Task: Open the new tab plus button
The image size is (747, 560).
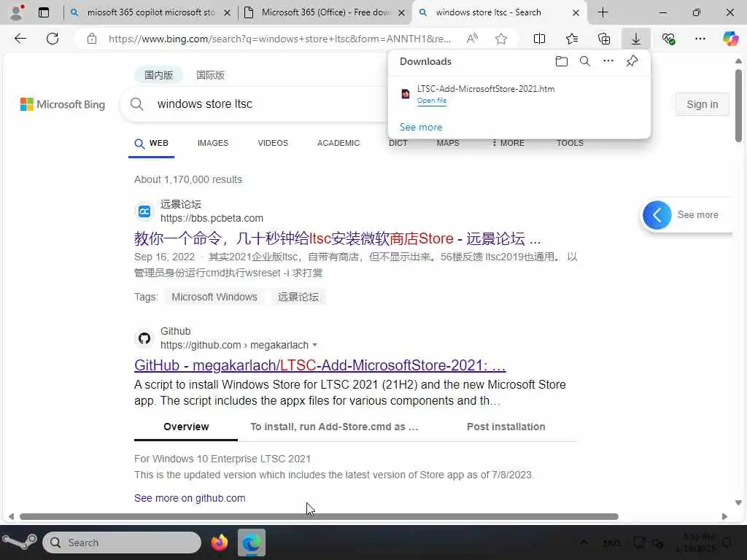Action: coord(603,12)
